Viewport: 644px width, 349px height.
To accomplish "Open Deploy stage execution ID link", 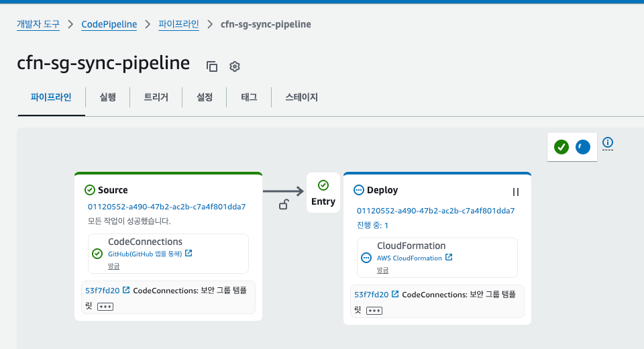I will click(436, 211).
